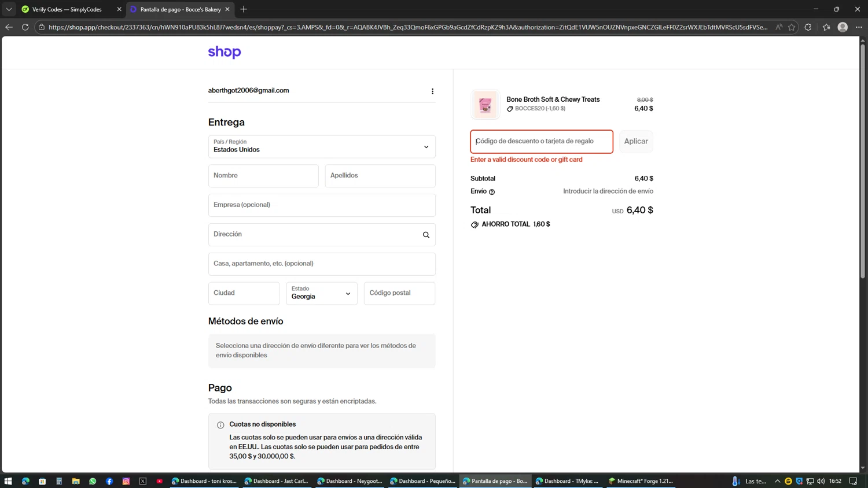The width and height of the screenshot is (868, 488).
Task: Click the taskbar clock showing 16:52
Action: [x=835, y=481]
